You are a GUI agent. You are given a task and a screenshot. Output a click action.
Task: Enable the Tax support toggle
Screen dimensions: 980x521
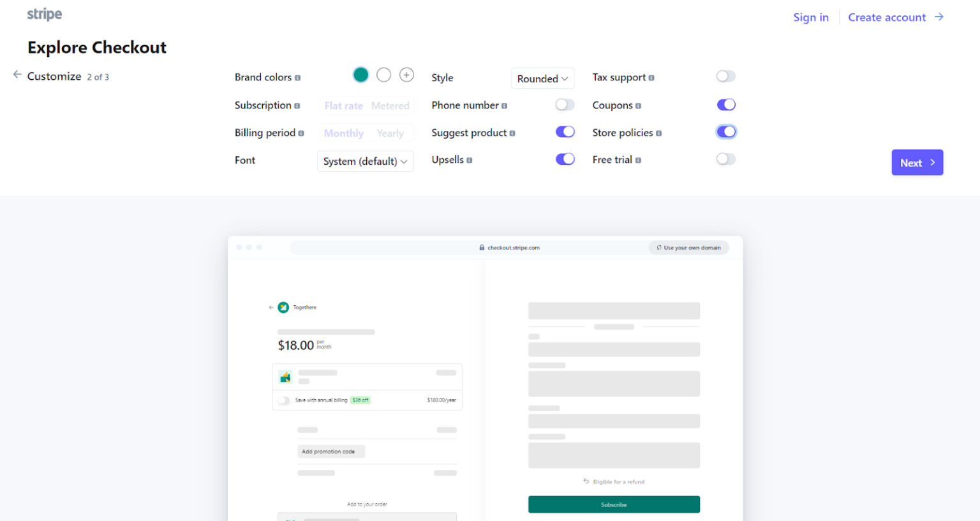coord(725,76)
